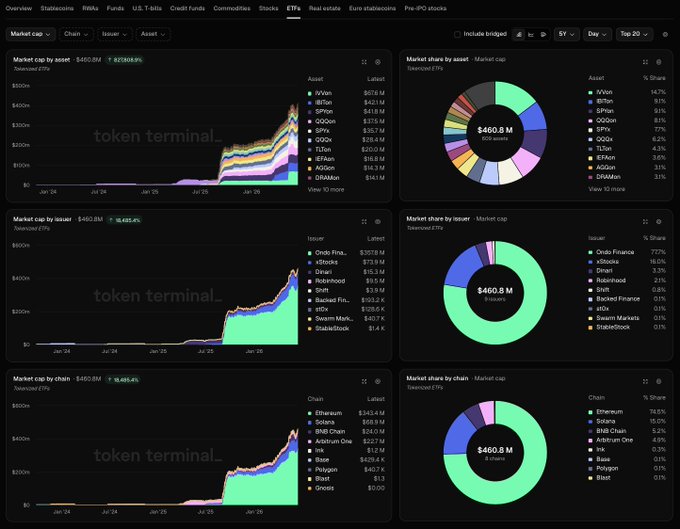Select the third chart-style icon beside the line chart icon

(543, 34)
